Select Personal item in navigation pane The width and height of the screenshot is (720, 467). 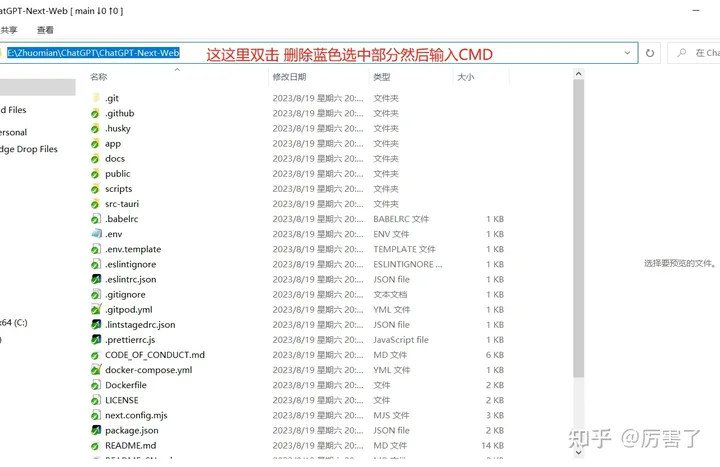click(x=13, y=132)
